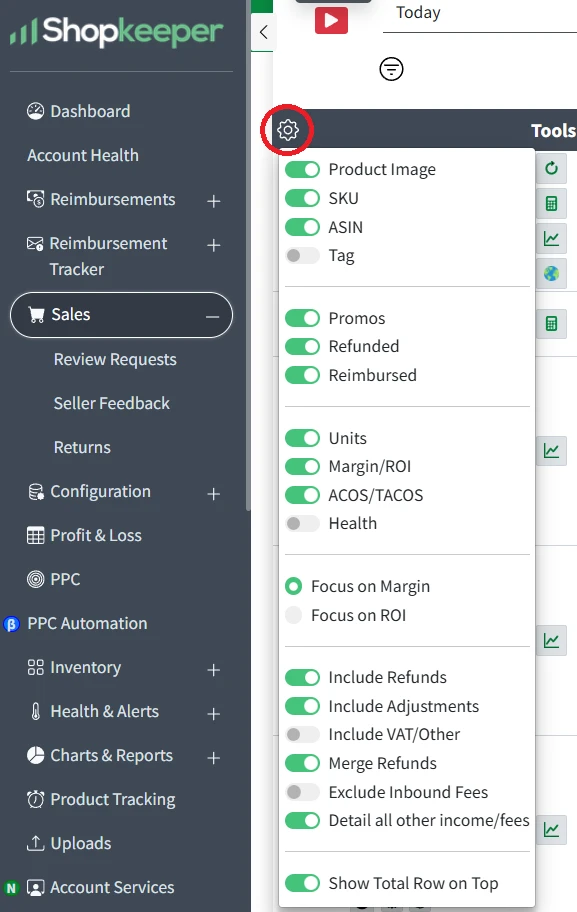
Task: Toggle Detail all other income/fees switch
Action: tap(302, 821)
